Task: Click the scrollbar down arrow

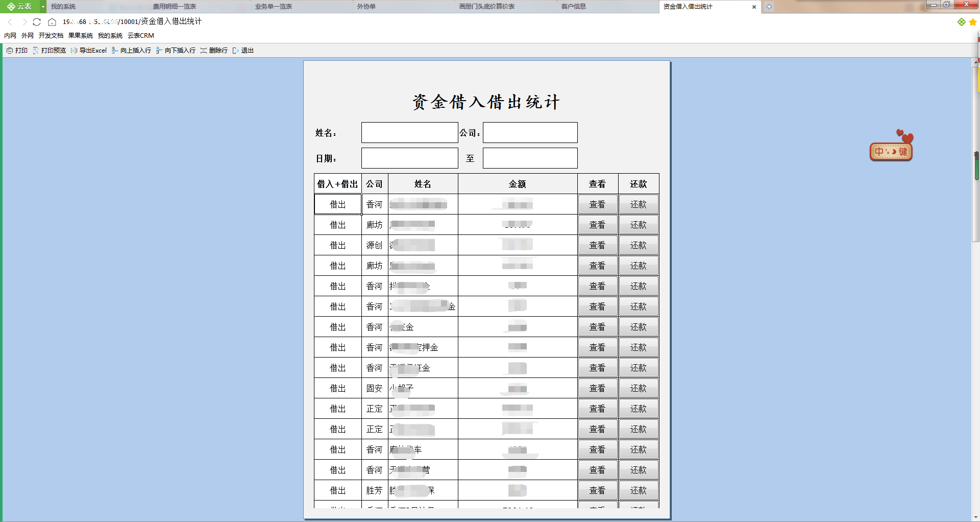Action: (976, 517)
